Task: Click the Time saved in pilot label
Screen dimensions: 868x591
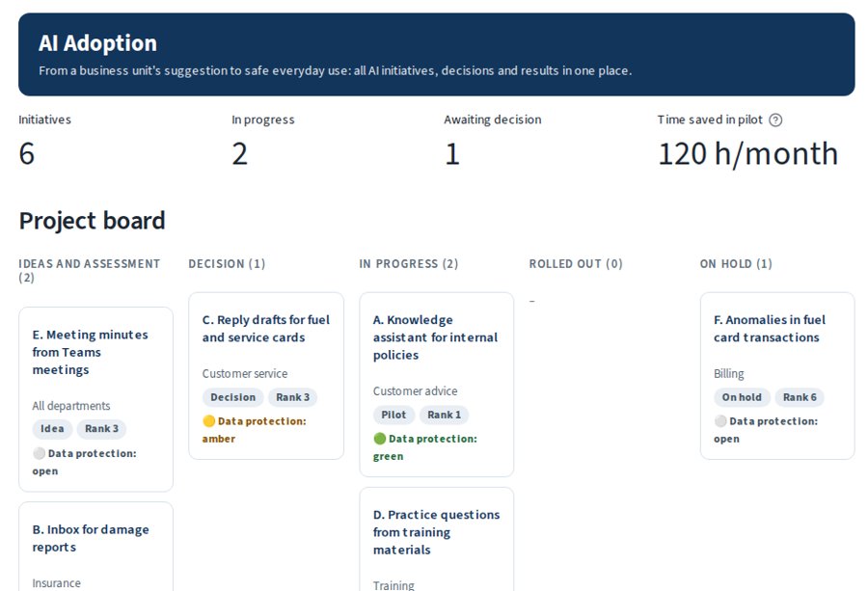Action: pos(710,120)
